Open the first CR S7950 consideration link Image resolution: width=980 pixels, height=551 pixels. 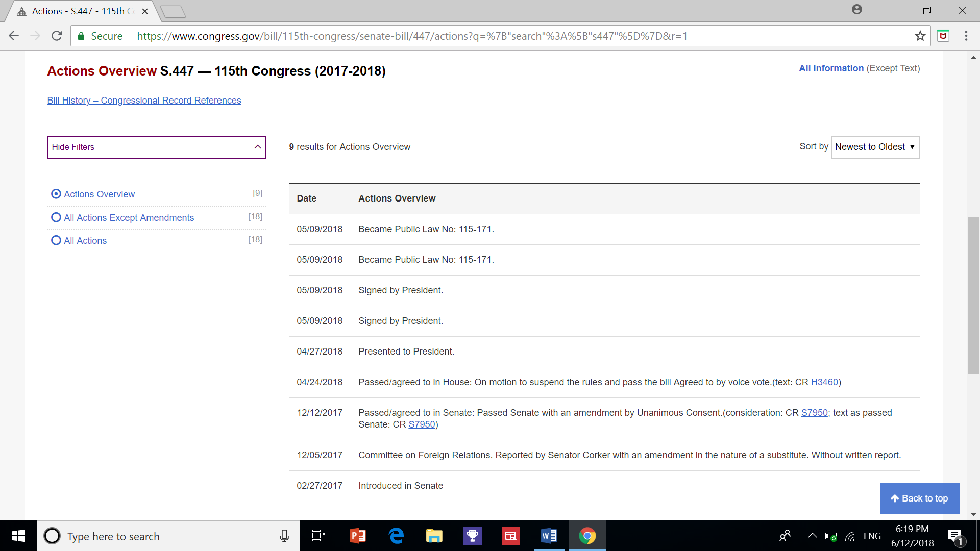[x=814, y=413]
